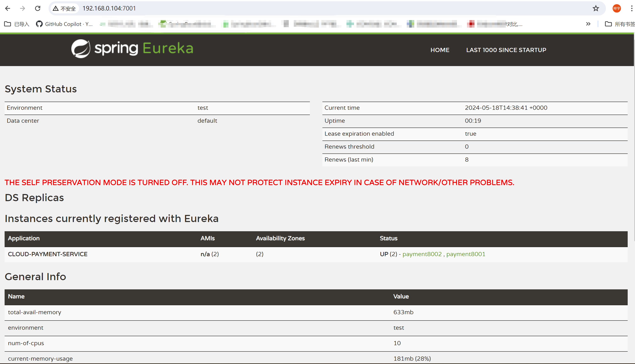
Task: Click the Uptime value 00:19
Action: [x=473, y=121]
